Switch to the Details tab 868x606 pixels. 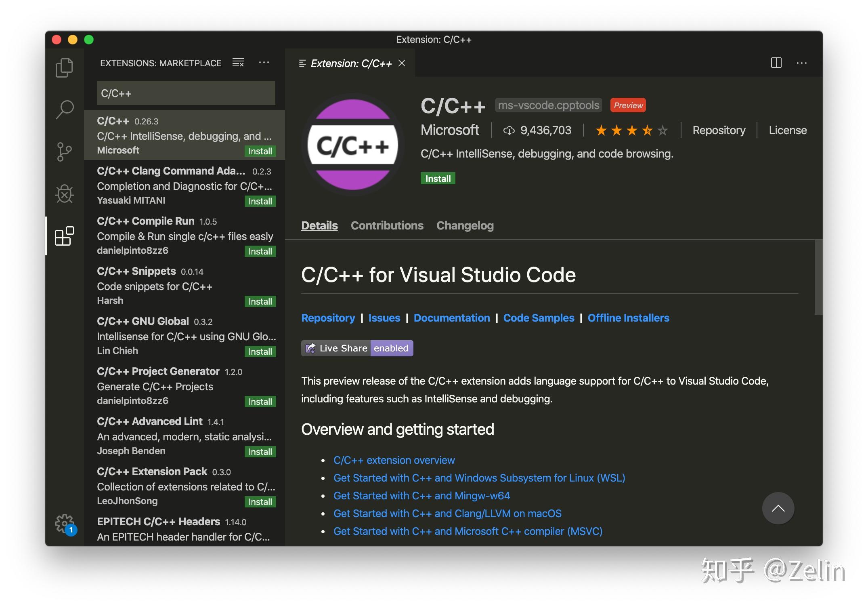(319, 225)
